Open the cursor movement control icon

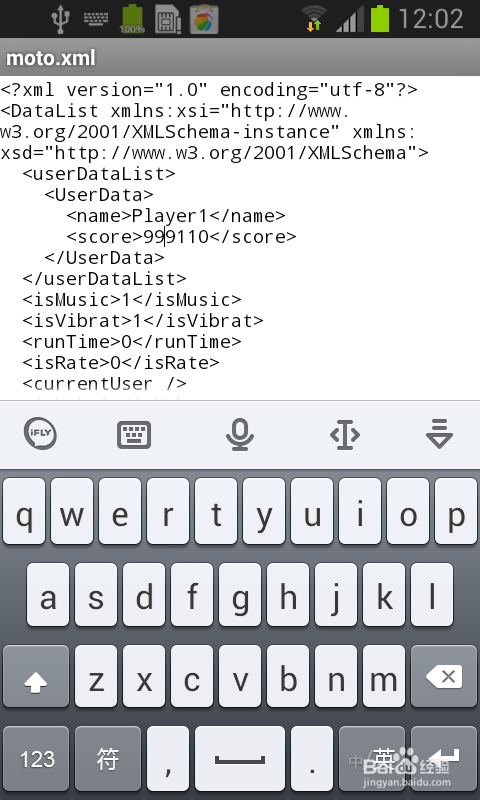[x=345, y=435]
